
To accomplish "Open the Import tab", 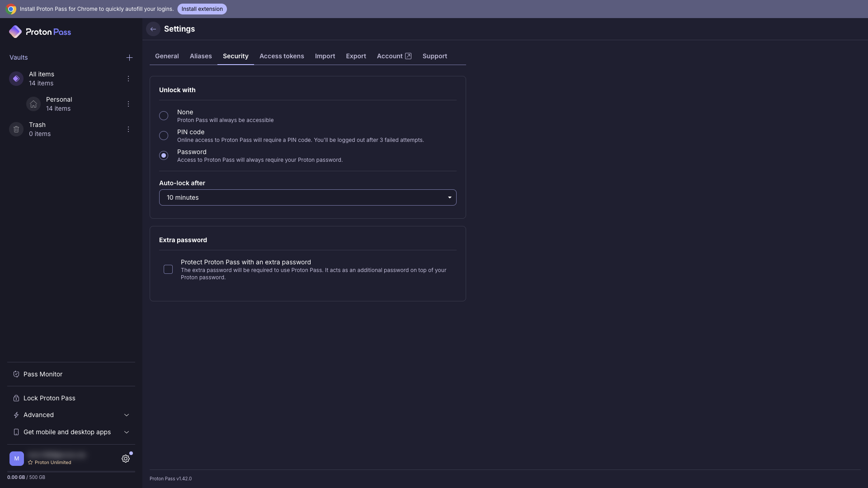I will (x=325, y=56).
